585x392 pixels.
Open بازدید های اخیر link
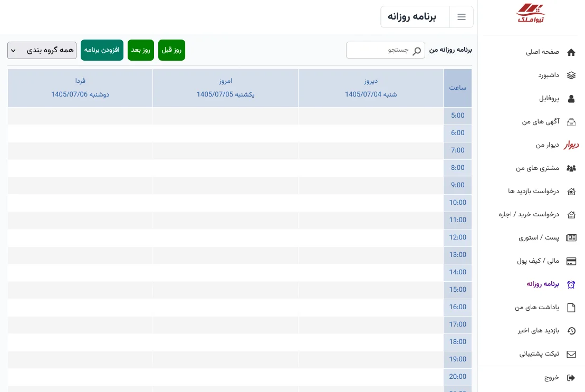[x=539, y=331]
